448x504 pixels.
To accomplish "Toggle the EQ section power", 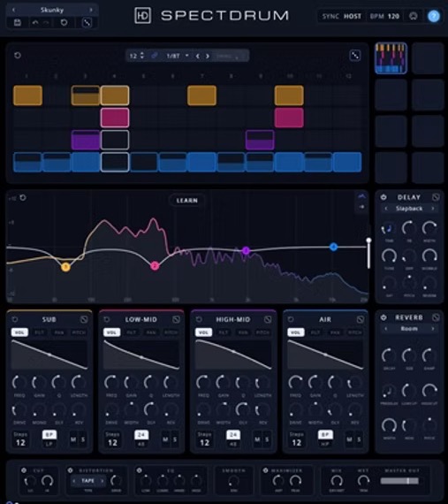I will point(139,470).
